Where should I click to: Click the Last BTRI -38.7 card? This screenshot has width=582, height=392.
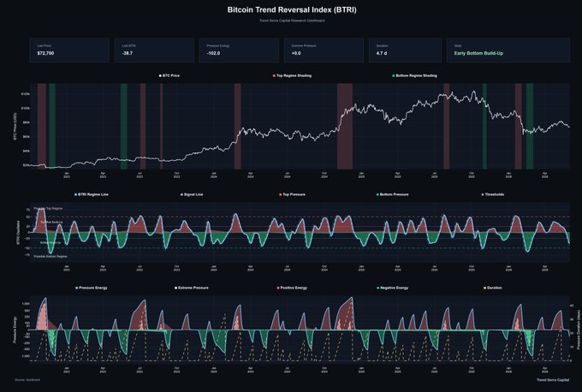coord(154,50)
